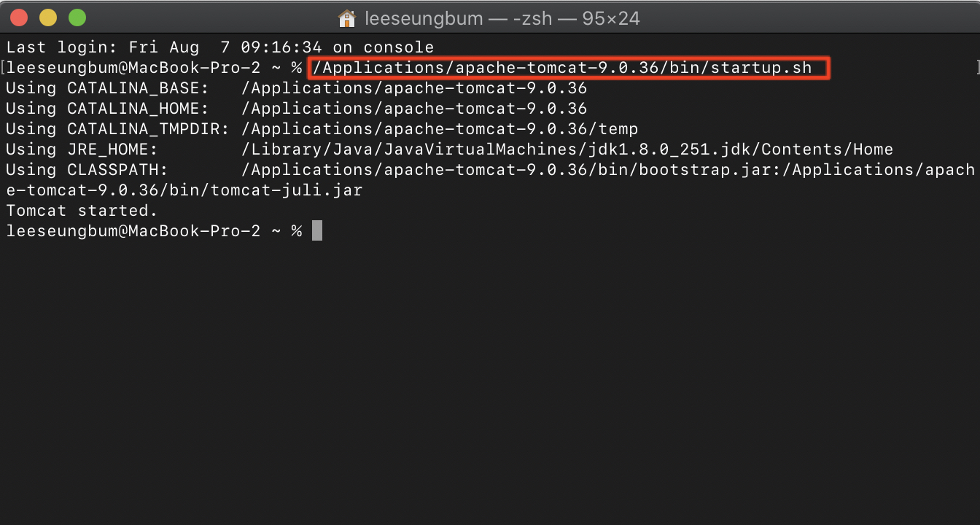Click the startup.sh command path text
The image size is (980, 525).
[x=561, y=68]
